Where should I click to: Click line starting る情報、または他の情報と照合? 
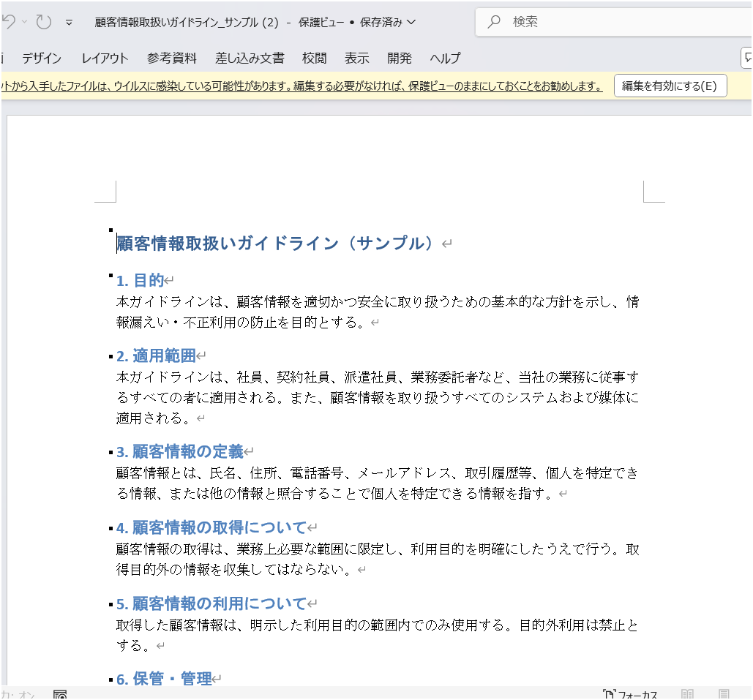tap(335, 494)
